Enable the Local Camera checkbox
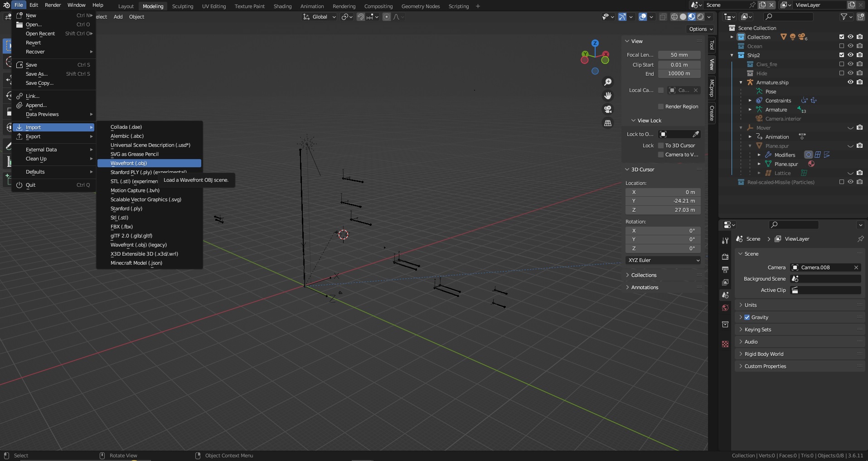Screen dimensions: 868x461 (661, 90)
